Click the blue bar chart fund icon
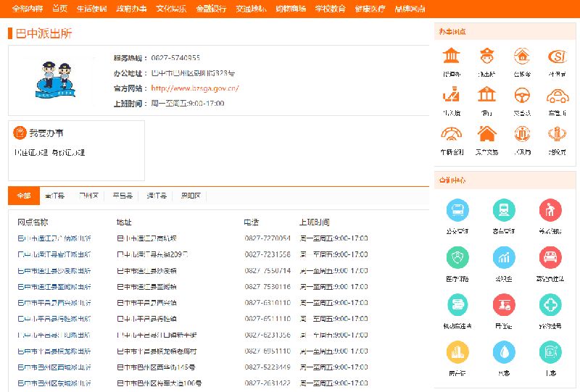Image resolution: width=580 pixels, height=392 pixels. (504, 257)
